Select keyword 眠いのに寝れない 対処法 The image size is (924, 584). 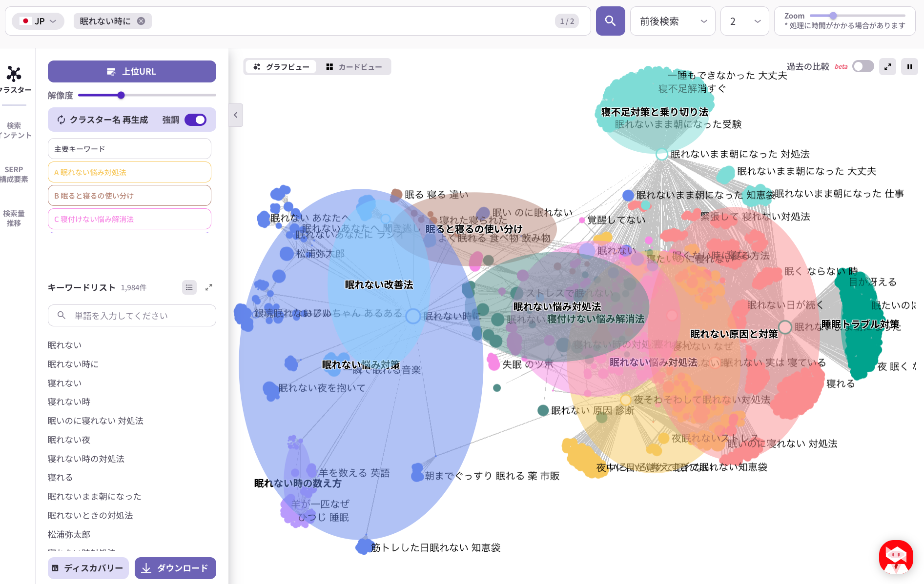[96, 421]
